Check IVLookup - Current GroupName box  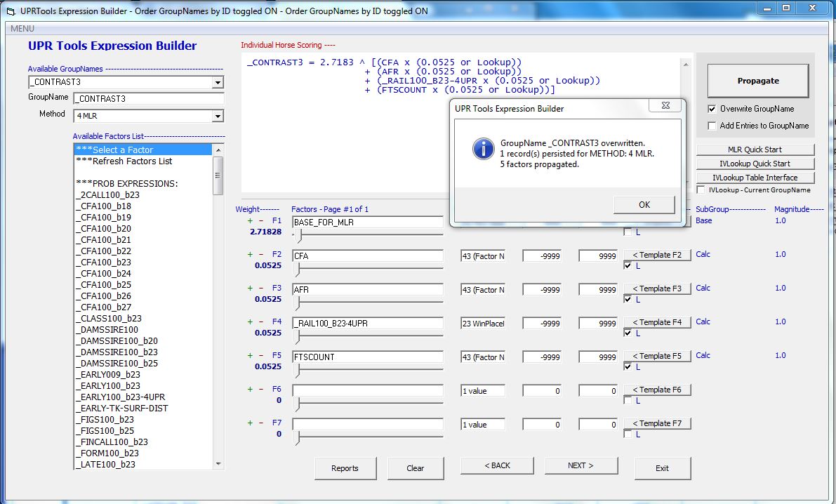701,190
